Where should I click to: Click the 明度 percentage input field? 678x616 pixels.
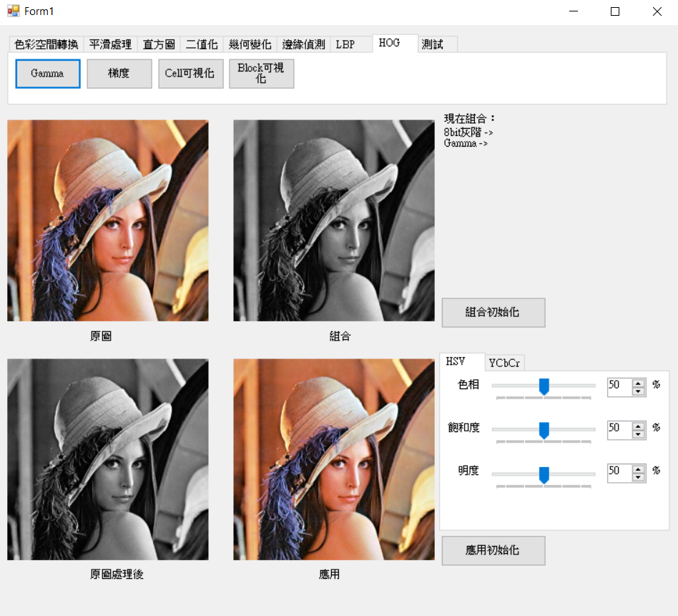[619, 473]
